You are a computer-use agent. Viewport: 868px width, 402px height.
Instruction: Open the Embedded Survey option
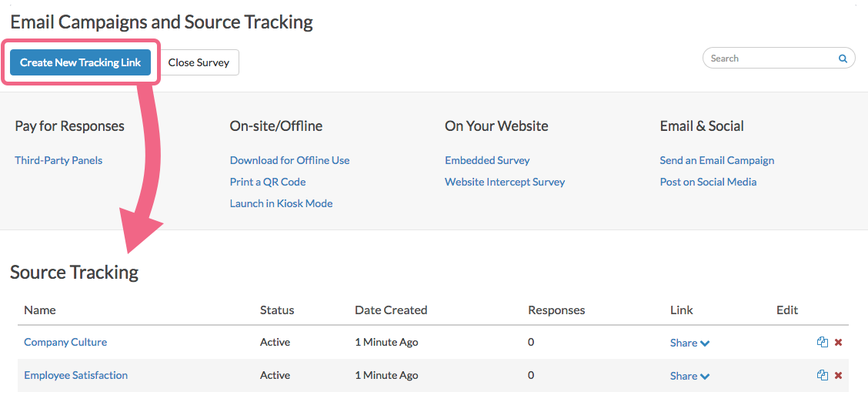487,160
